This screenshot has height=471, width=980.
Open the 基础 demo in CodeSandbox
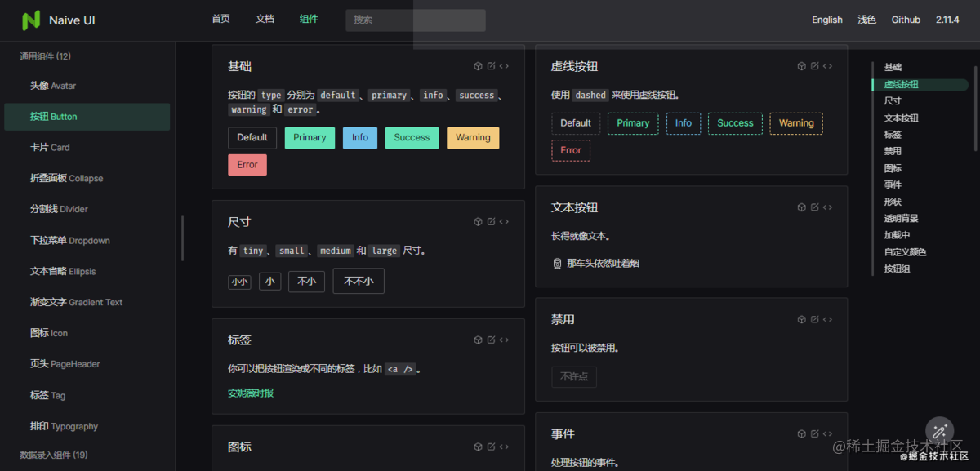pos(478,65)
